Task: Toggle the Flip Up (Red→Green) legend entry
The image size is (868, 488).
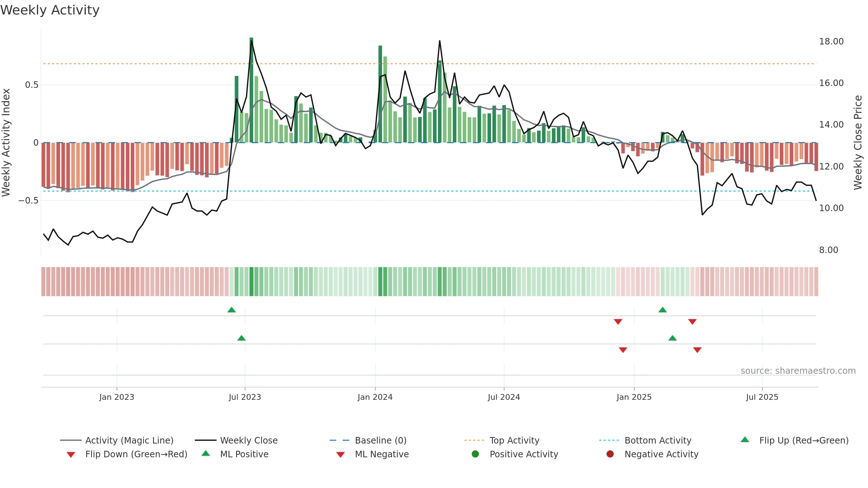Action: [x=795, y=440]
